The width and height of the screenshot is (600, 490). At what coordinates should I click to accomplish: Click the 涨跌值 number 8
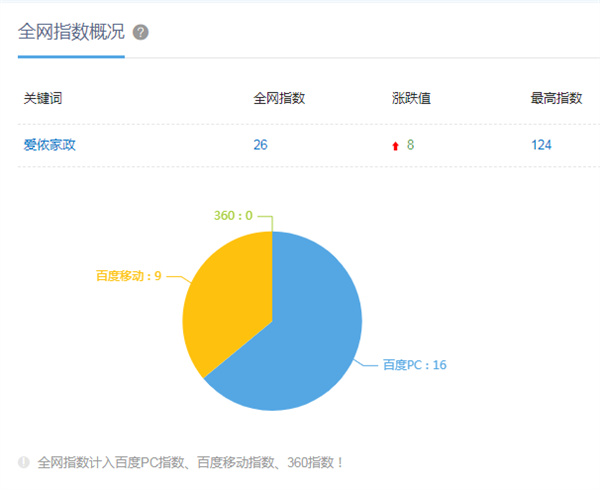(x=410, y=145)
